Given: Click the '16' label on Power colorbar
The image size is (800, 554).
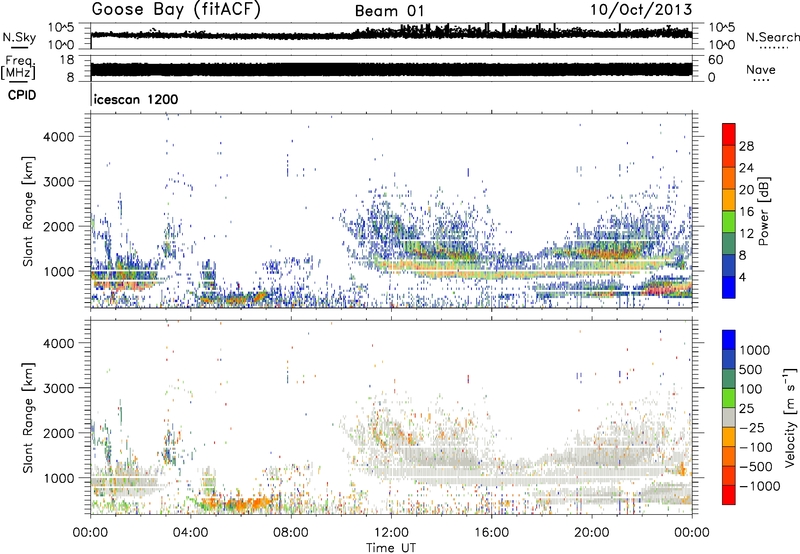Looking at the screenshot, I should 746,212.
